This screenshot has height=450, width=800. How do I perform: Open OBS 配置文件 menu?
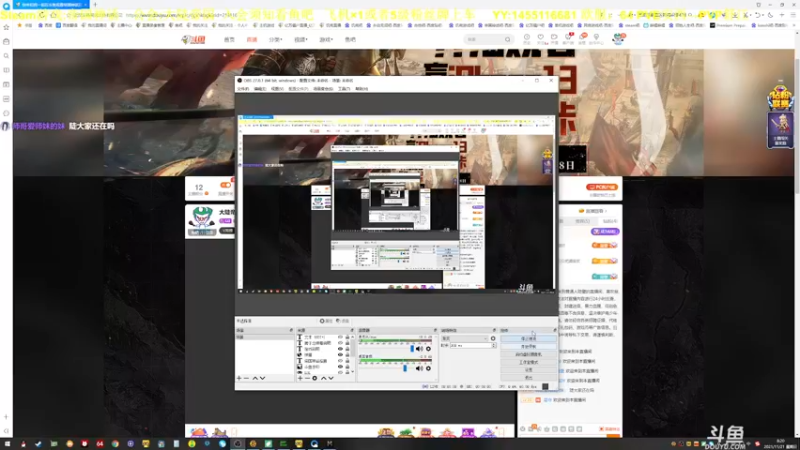298,89
